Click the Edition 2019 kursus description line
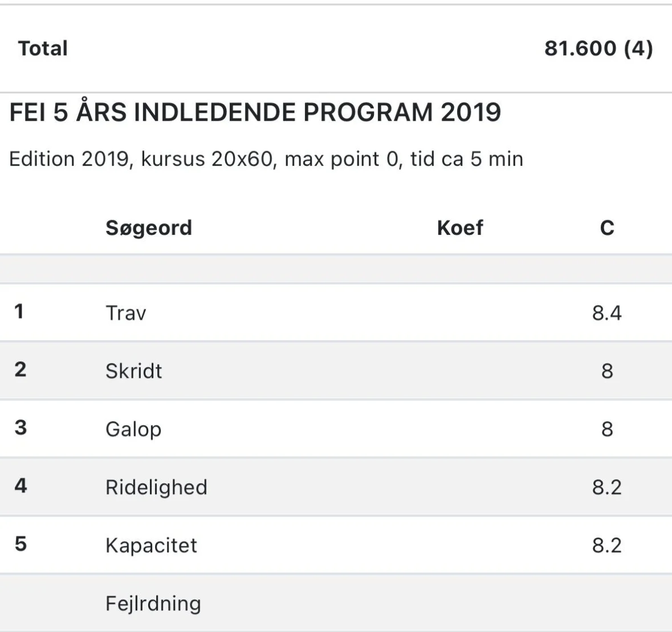This screenshot has width=672, height=632. [x=266, y=158]
